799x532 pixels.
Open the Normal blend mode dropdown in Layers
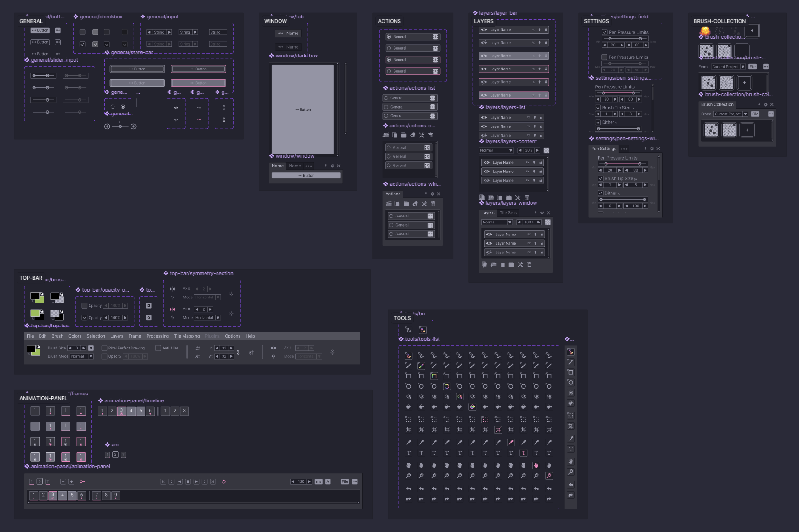coord(497,222)
